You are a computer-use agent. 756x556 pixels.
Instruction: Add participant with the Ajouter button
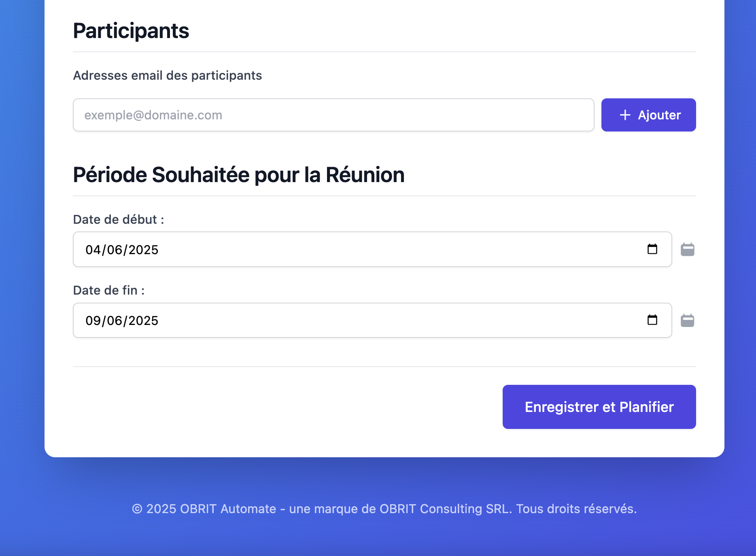click(x=648, y=115)
